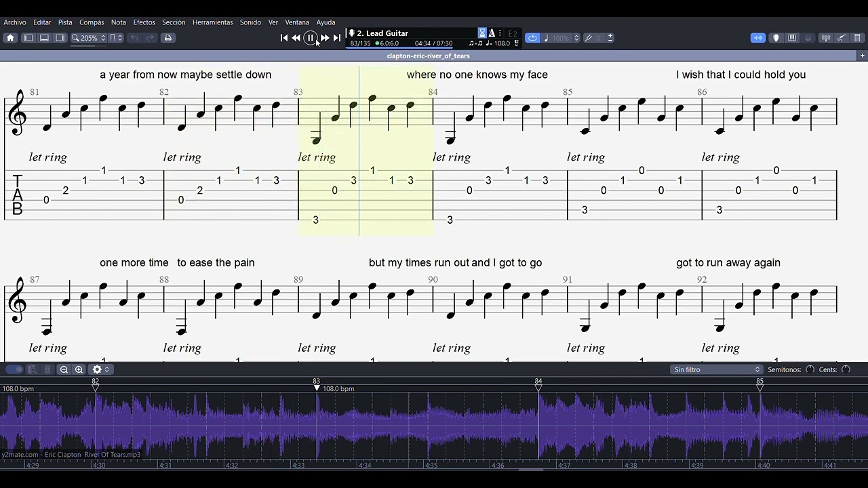Adjust the Cents knob
The height and width of the screenshot is (488, 868).
pyautogui.click(x=846, y=369)
